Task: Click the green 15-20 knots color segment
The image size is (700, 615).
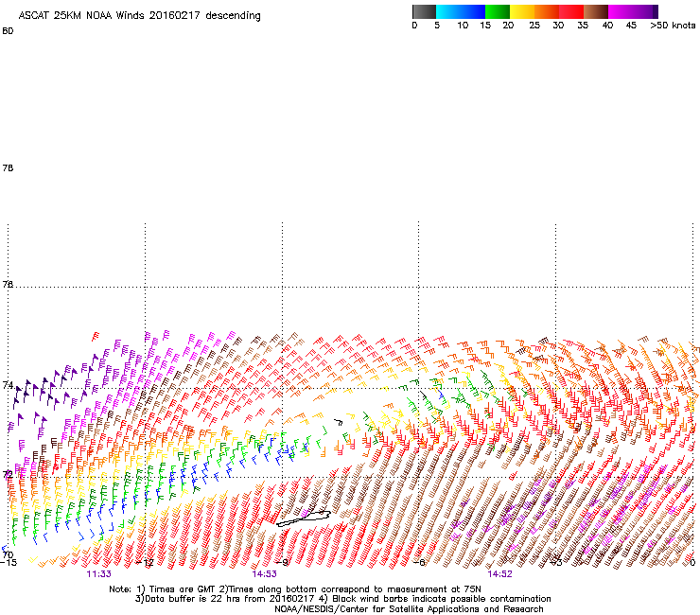Action: 498,11
